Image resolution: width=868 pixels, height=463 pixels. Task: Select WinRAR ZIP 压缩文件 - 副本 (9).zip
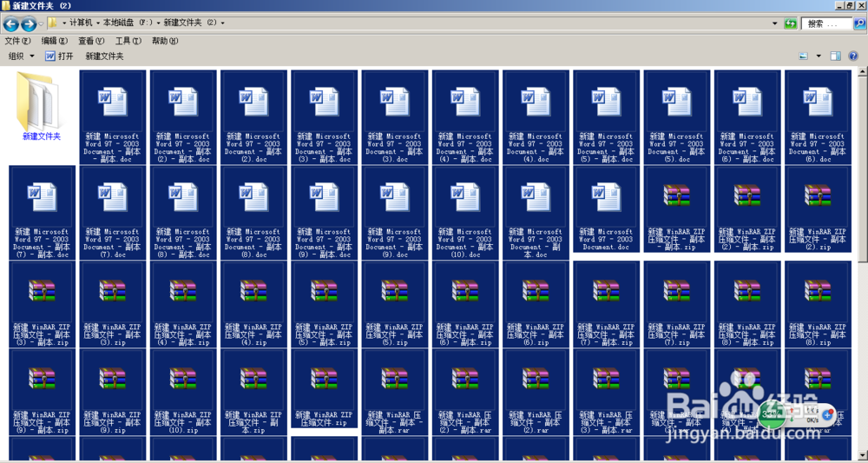click(x=112, y=392)
